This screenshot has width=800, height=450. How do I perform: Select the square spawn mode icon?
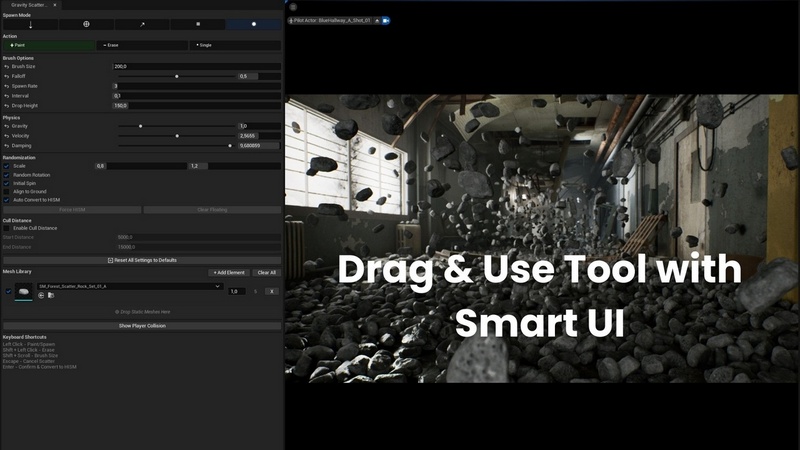tap(198, 23)
